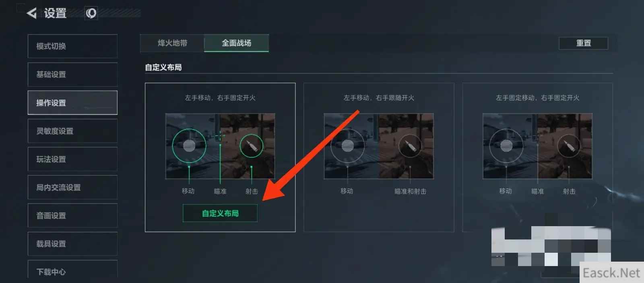Open 灵敏度设置 in the sidebar
644x283 pixels.
click(x=72, y=131)
